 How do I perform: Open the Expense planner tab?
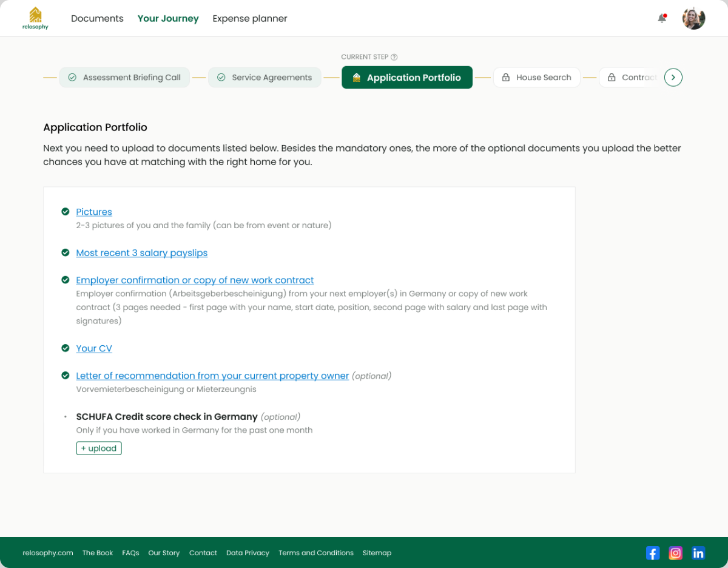coord(250,18)
